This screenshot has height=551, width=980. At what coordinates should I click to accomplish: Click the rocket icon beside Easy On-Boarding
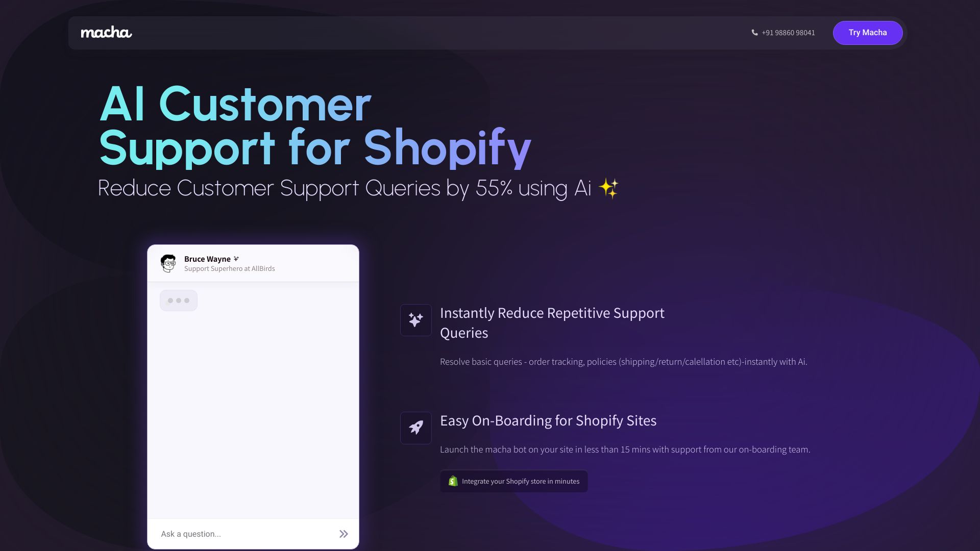pyautogui.click(x=415, y=428)
